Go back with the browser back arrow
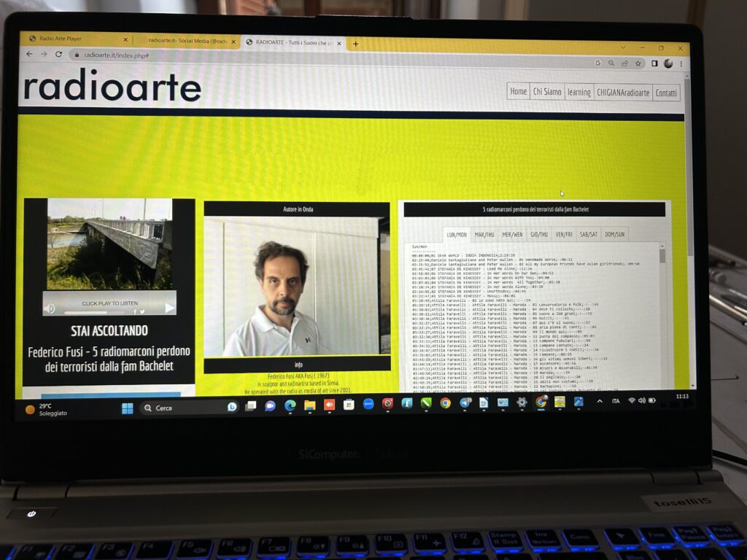The height and width of the screenshot is (560, 747). click(x=29, y=54)
